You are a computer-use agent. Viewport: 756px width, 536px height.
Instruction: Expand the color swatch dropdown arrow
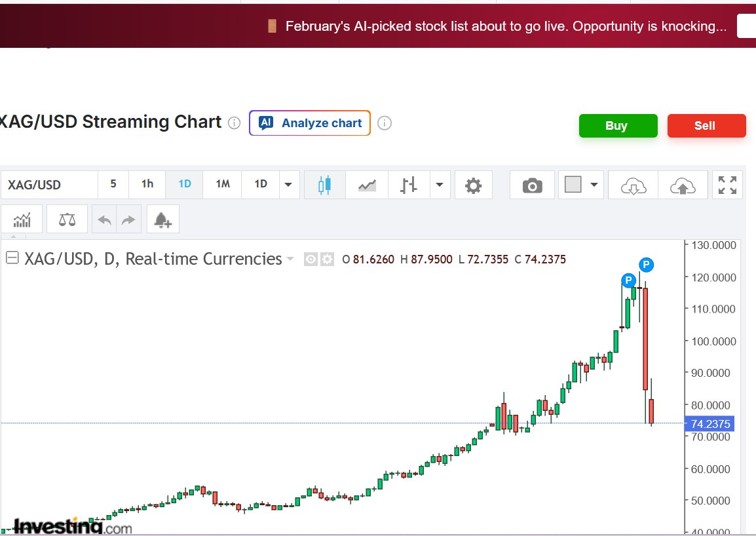594,184
